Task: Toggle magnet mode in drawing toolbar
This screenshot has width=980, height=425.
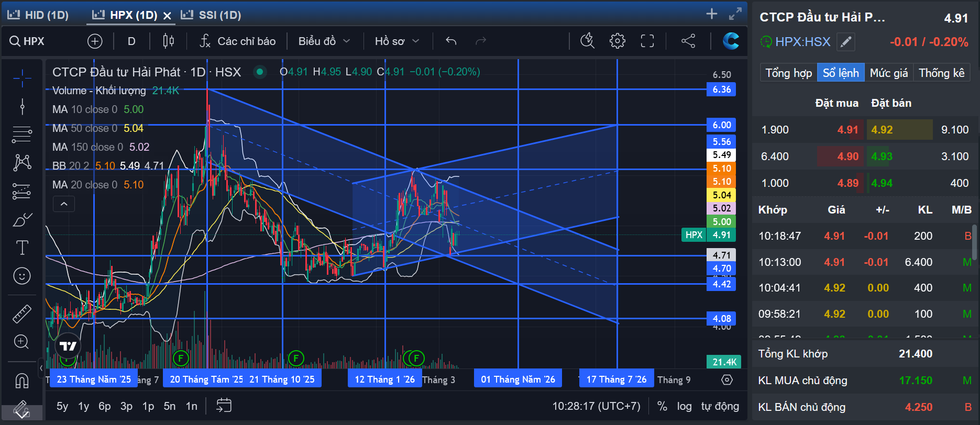Action: coord(22,381)
